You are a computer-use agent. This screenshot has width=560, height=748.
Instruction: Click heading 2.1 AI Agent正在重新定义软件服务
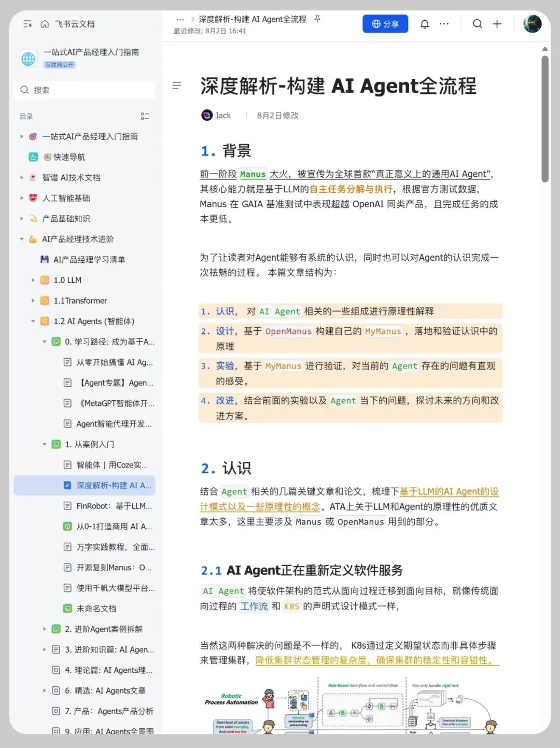302,571
